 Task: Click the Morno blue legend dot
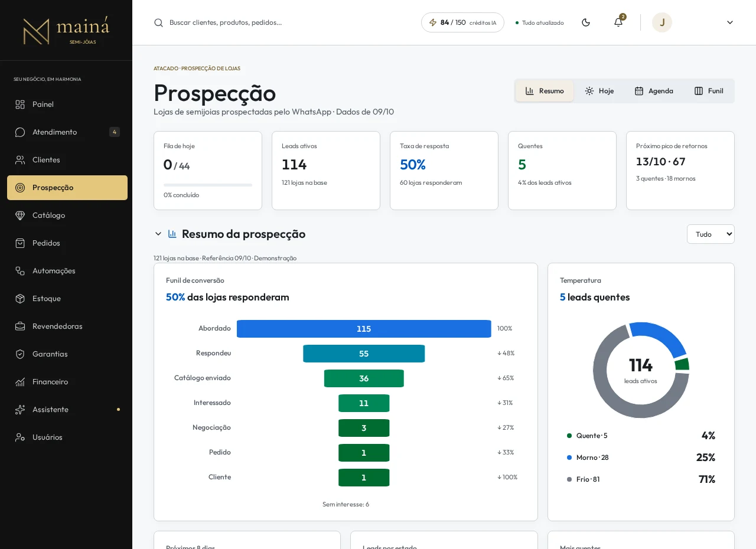tap(569, 457)
